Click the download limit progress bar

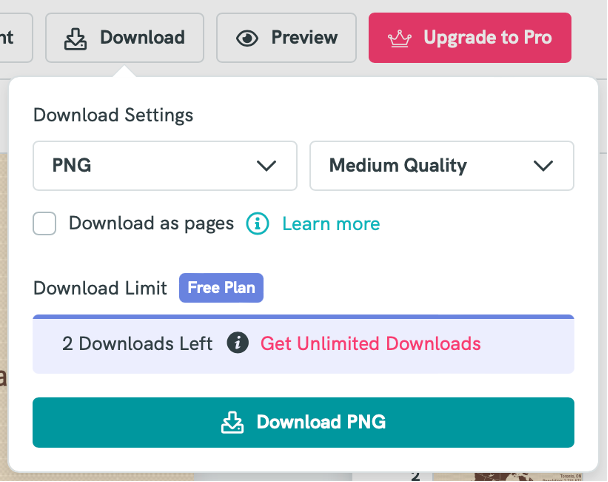click(303, 317)
